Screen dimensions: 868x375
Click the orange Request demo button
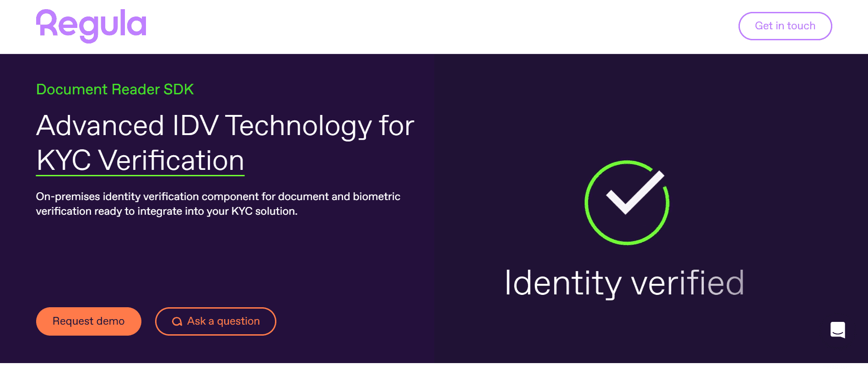(89, 321)
